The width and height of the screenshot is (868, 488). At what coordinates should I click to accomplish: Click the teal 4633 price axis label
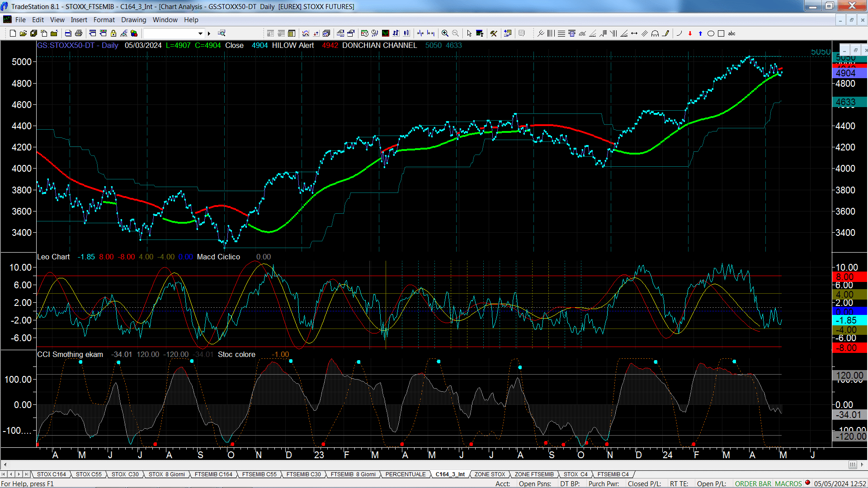[x=849, y=102]
